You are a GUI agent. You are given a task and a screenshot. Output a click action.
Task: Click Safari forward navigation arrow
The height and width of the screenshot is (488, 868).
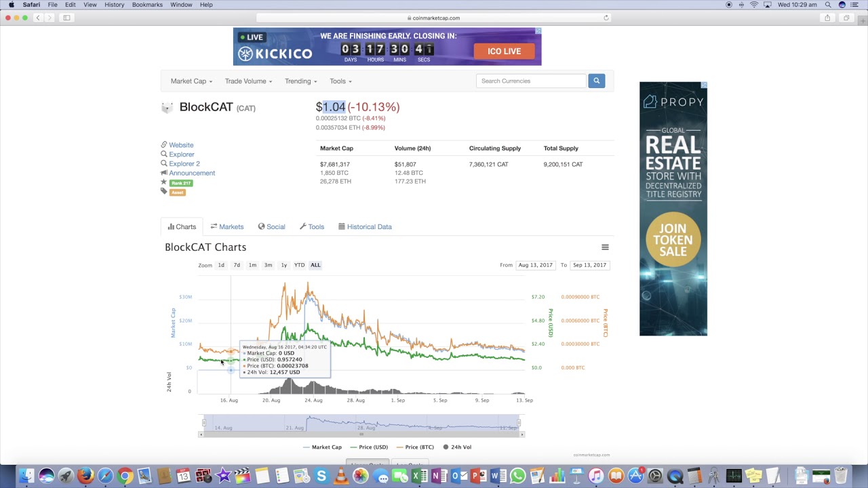pos(50,18)
